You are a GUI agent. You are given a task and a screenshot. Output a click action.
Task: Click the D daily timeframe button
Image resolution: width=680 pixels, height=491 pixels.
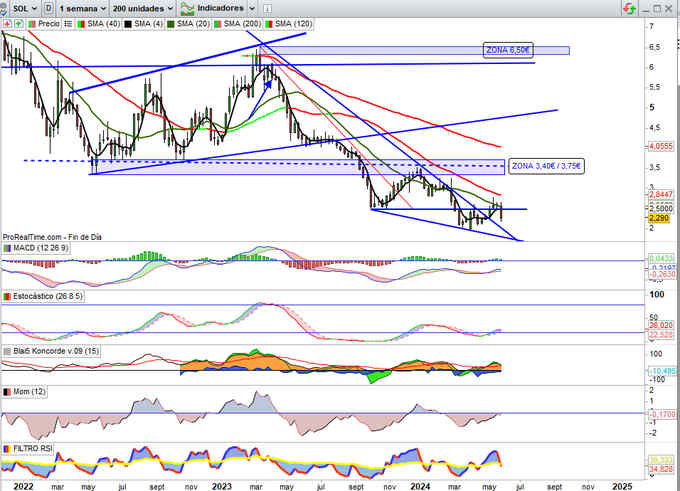coord(49,8)
